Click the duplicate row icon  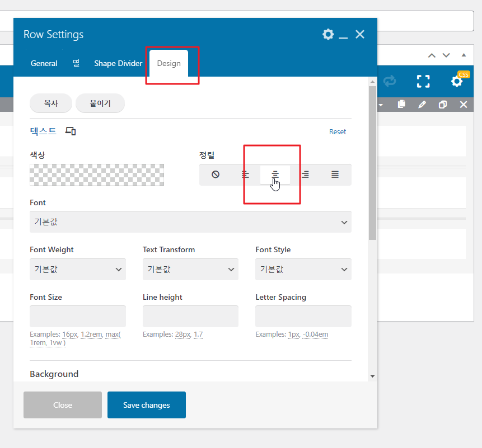pyautogui.click(x=443, y=105)
